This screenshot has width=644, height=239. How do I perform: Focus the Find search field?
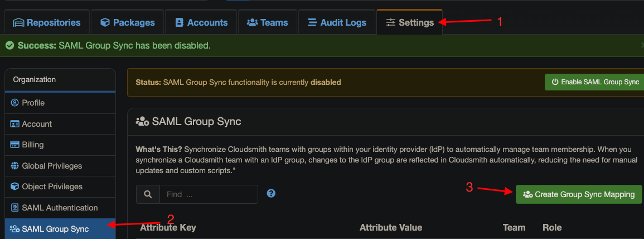pos(209,194)
